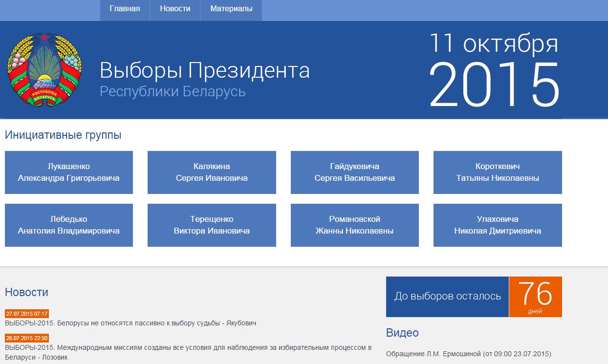Image resolution: width=608 pixels, height=364 pixels.
Task: Choose Терещенко Виктора Ивановича group tile
Action: pyautogui.click(x=212, y=225)
